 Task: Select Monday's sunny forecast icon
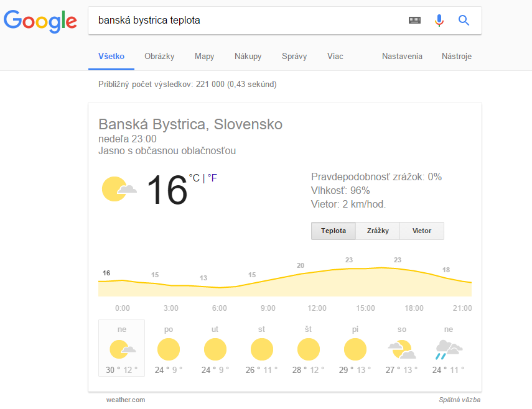coord(169,349)
